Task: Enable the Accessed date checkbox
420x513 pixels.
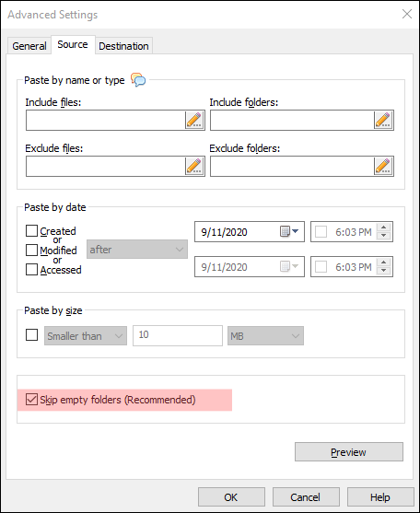Action: click(31, 270)
